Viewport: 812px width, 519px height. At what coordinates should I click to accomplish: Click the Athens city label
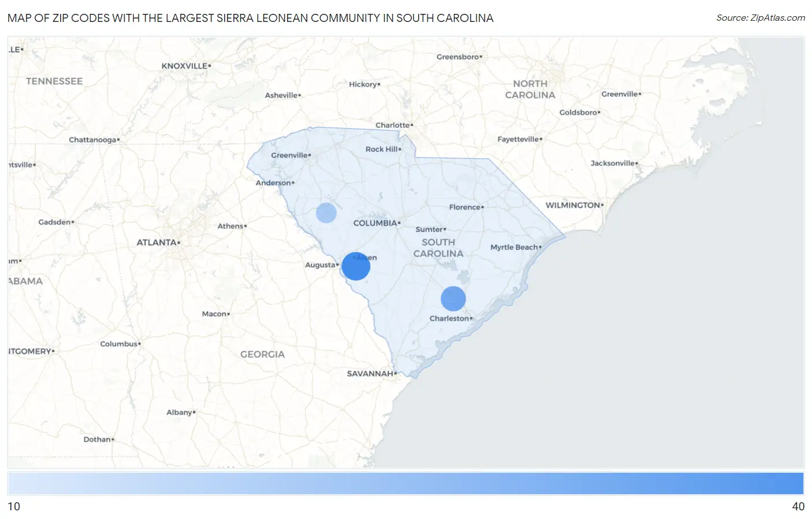click(x=230, y=226)
